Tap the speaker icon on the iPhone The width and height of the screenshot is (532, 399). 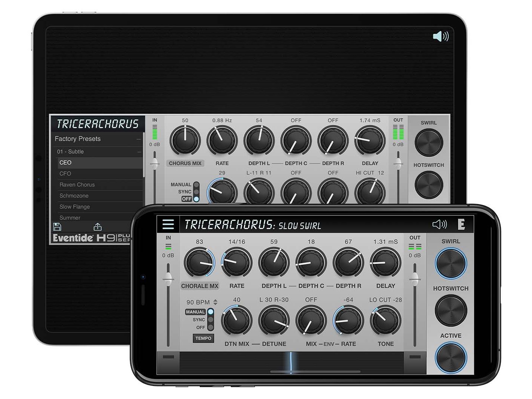point(439,224)
